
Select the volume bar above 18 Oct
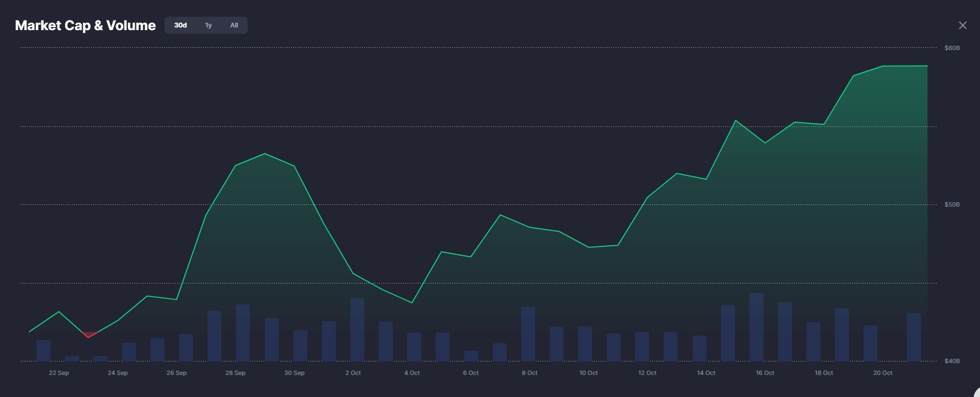tap(813, 342)
